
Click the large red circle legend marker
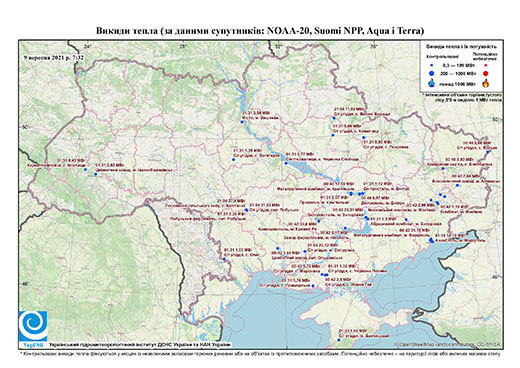485,73
